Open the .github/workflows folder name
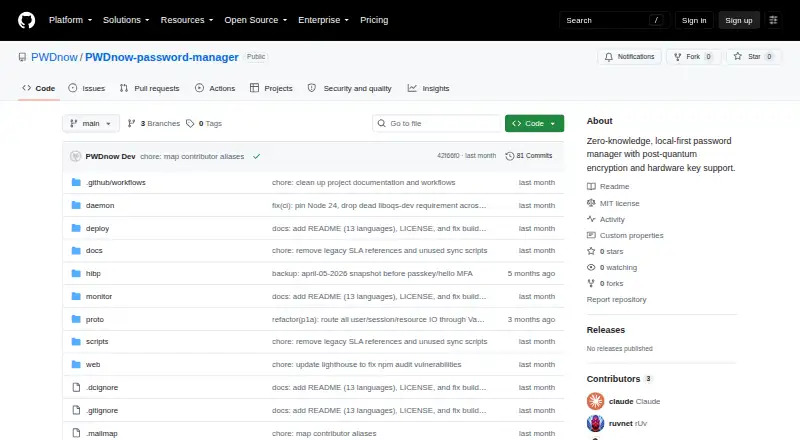 116,182
